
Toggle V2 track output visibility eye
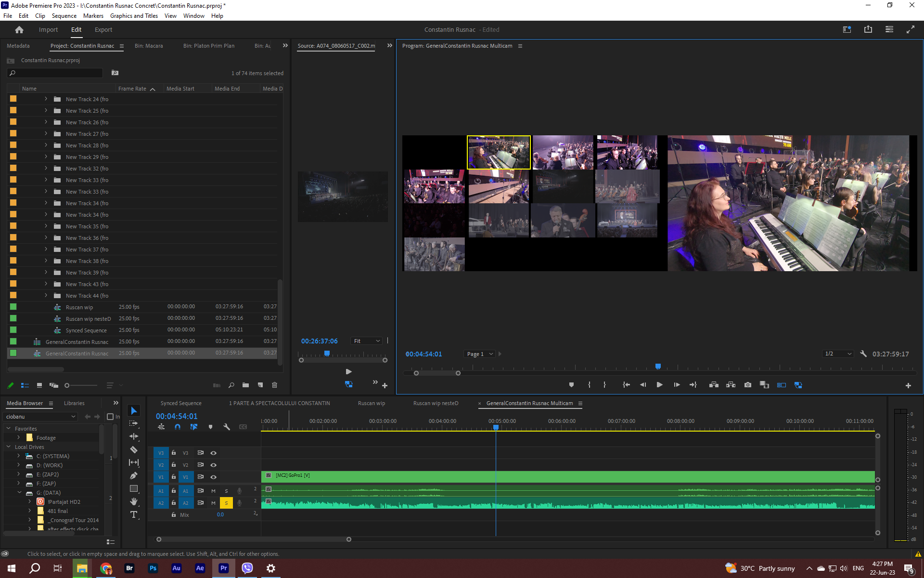(213, 465)
